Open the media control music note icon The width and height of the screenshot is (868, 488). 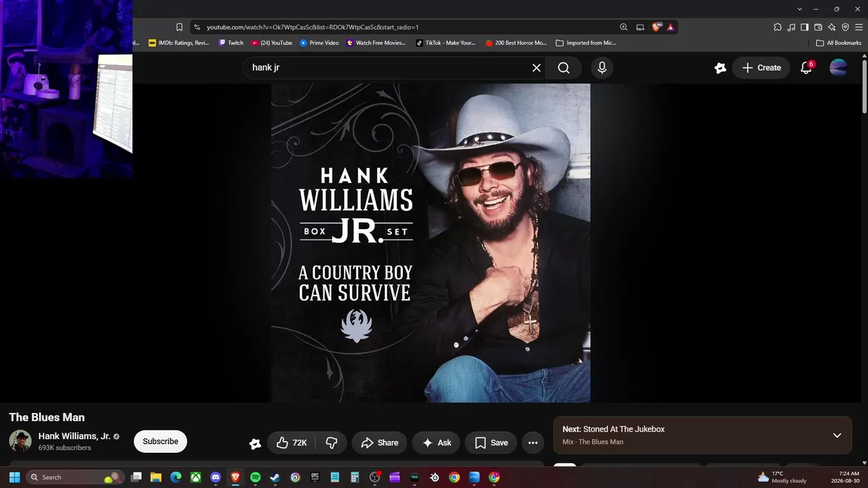tap(791, 27)
